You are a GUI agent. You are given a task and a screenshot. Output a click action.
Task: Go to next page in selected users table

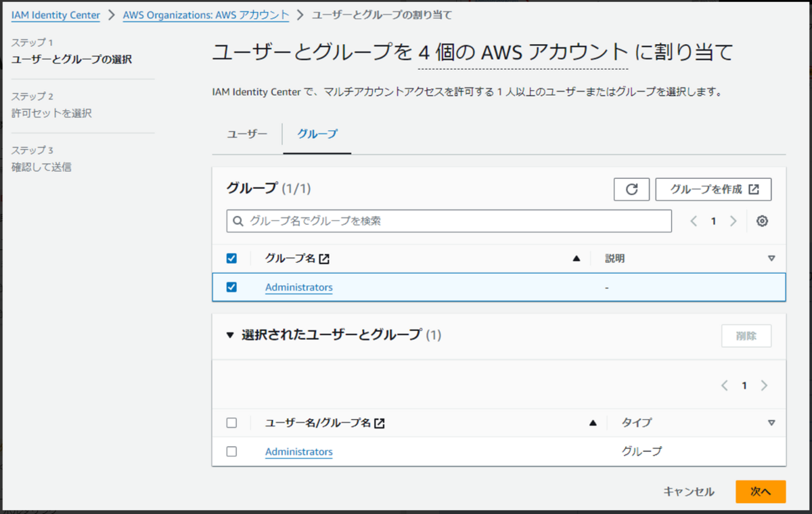click(764, 385)
